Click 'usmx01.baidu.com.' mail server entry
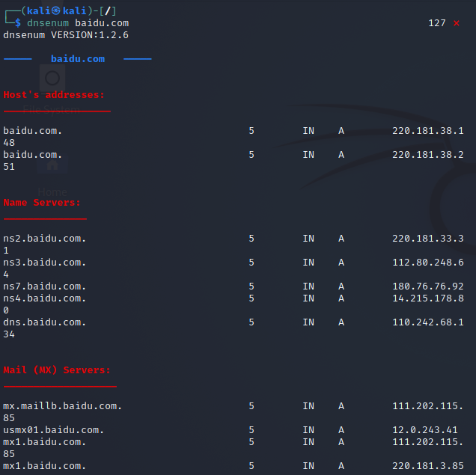Image resolution: width=476 pixels, height=475 pixels. tap(54, 430)
